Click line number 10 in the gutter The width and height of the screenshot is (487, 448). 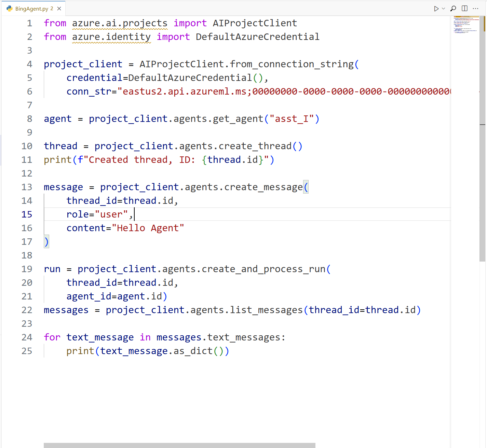[x=27, y=146]
